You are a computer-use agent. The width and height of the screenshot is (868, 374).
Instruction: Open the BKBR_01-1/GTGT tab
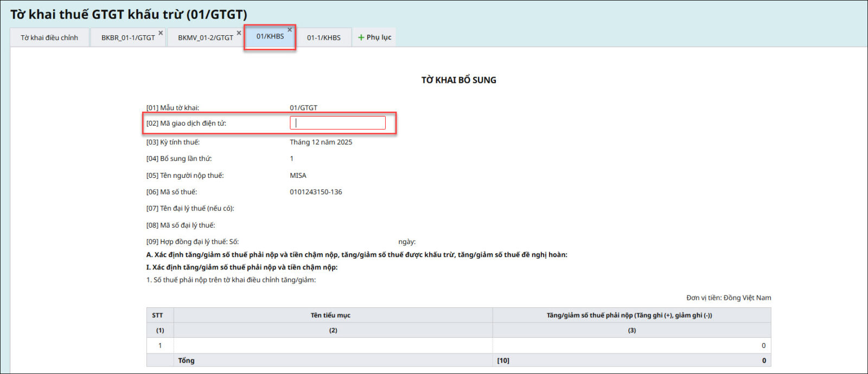point(127,37)
